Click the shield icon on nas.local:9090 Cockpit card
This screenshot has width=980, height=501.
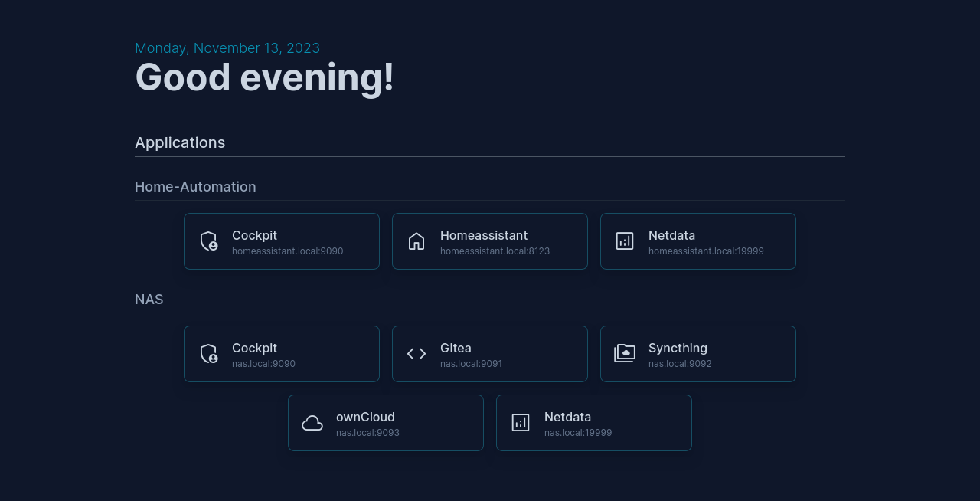click(x=209, y=354)
